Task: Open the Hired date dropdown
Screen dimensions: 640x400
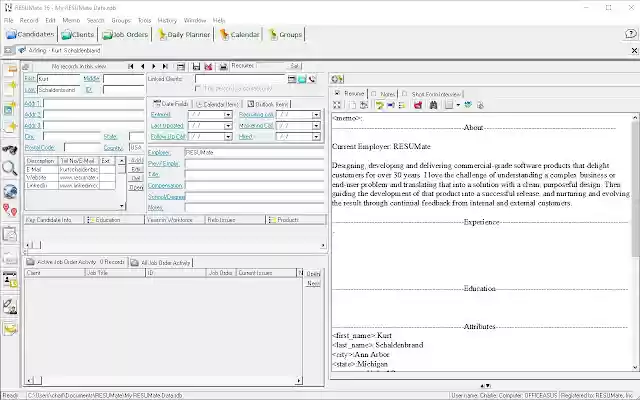Action: (316, 137)
